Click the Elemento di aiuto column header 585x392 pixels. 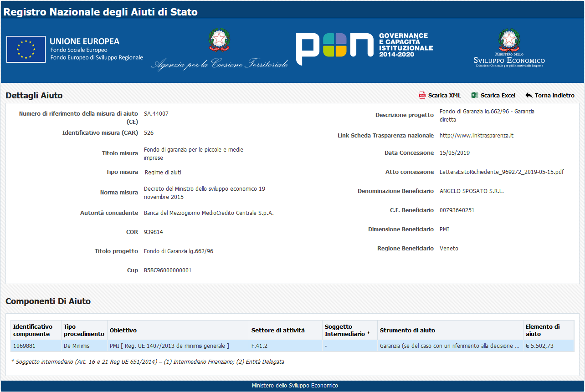(542, 330)
